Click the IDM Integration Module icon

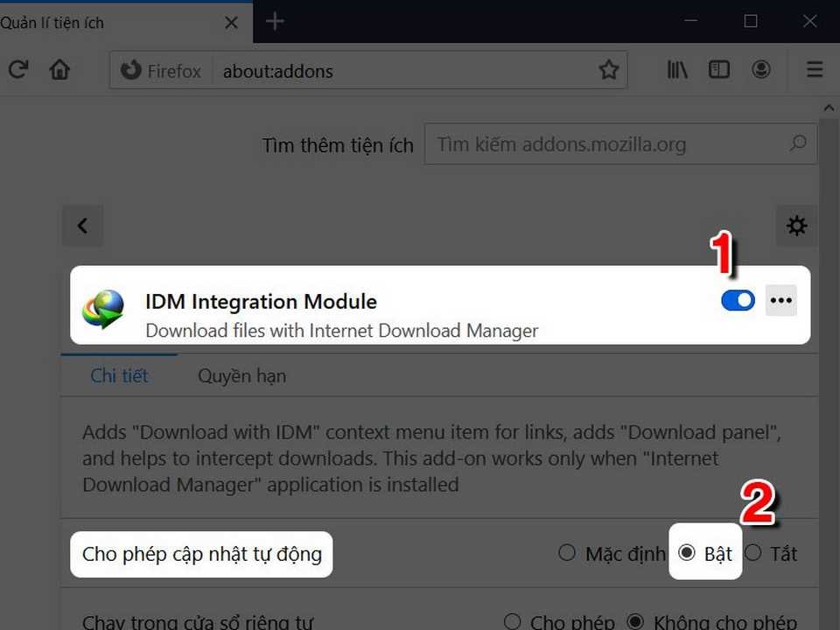pyautogui.click(x=103, y=309)
